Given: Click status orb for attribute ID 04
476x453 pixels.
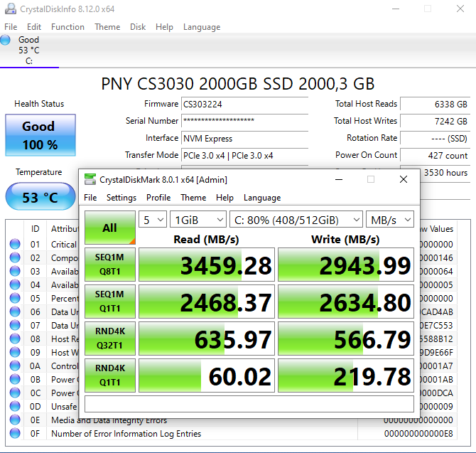Looking at the screenshot, I should 15,284.
